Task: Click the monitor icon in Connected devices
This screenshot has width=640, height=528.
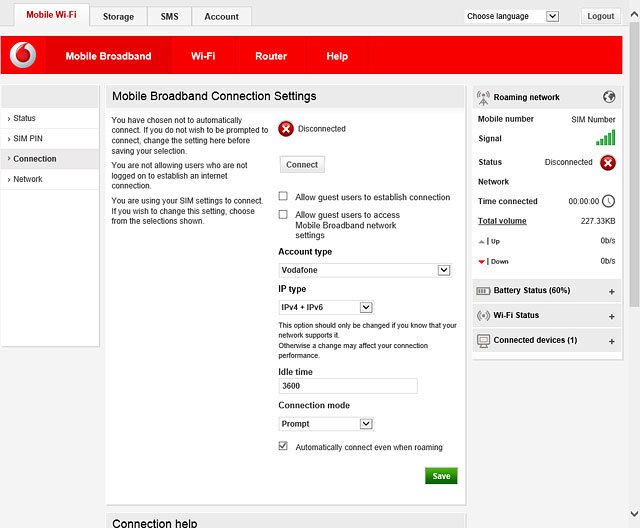Action: tap(483, 341)
